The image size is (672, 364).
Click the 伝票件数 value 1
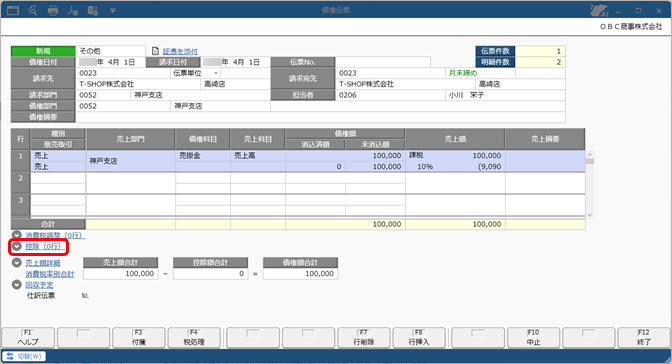tap(540, 51)
